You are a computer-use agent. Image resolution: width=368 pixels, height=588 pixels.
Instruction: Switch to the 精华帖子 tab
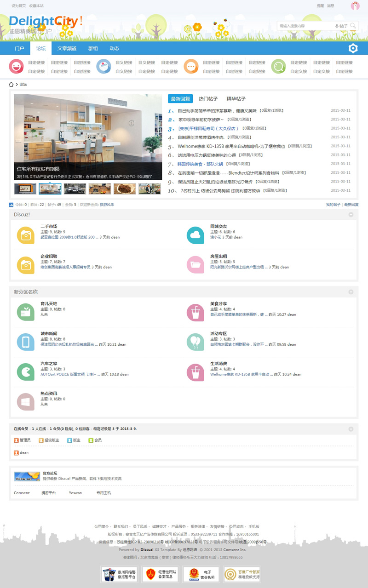(x=236, y=99)
